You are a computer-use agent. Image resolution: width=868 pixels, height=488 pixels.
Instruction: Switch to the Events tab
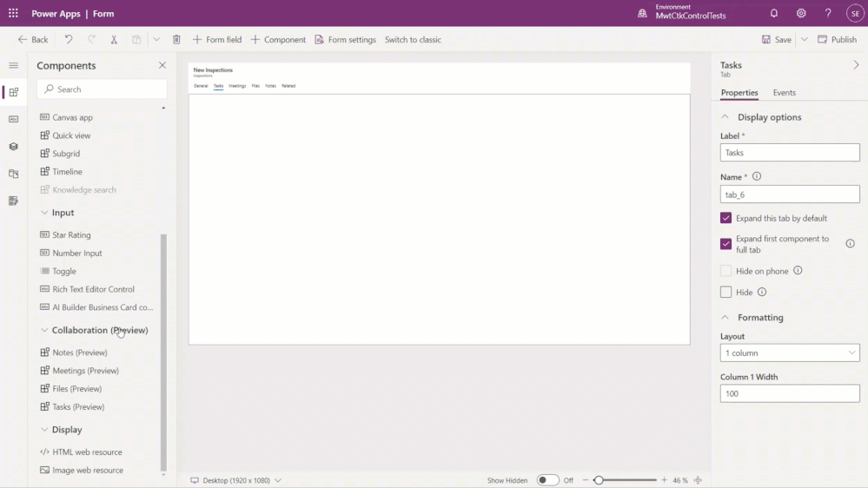pos(784,92)
